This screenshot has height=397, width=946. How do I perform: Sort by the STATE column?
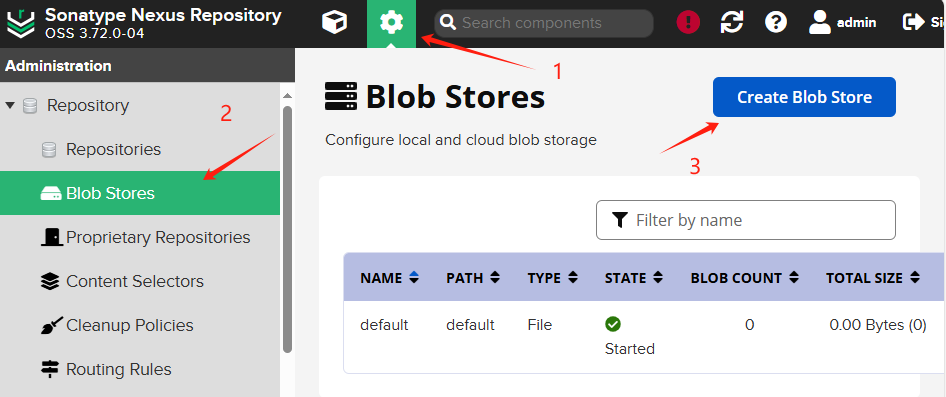pos(634,278)
